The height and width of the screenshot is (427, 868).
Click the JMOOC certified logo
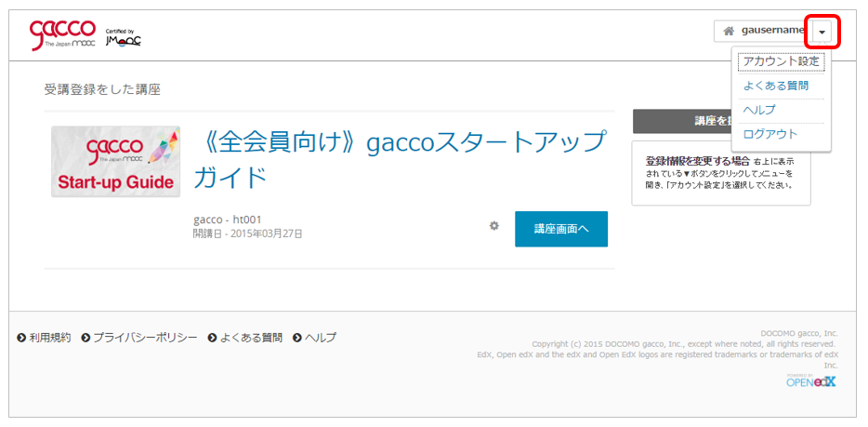click(123, 37)
